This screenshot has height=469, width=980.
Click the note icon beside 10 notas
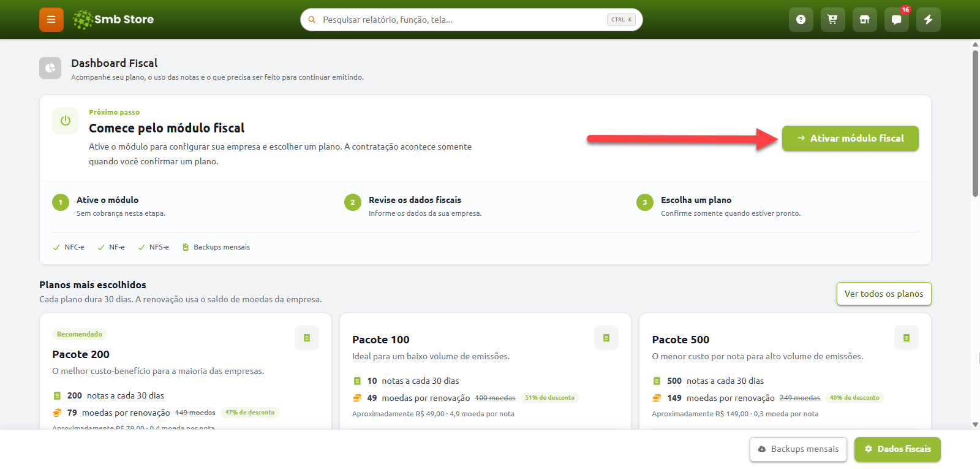click(357, 381)
